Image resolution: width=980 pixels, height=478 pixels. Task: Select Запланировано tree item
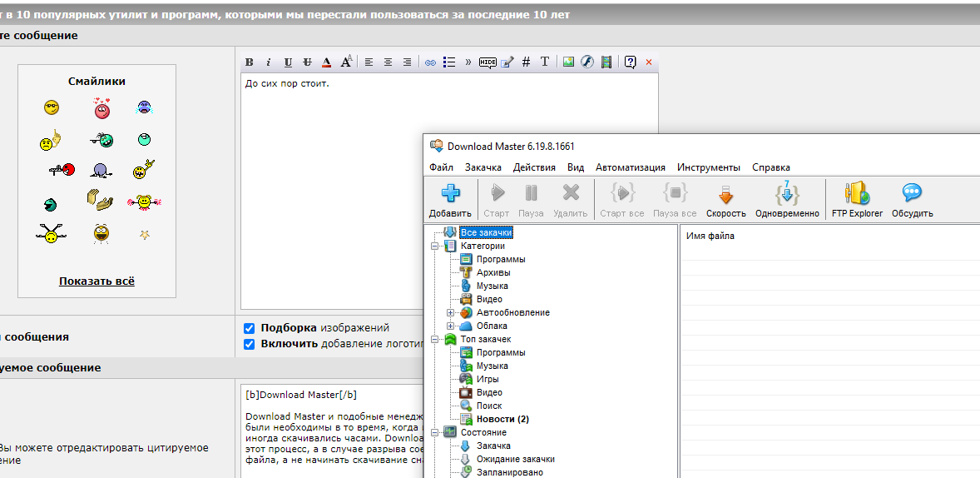[510, 472]
